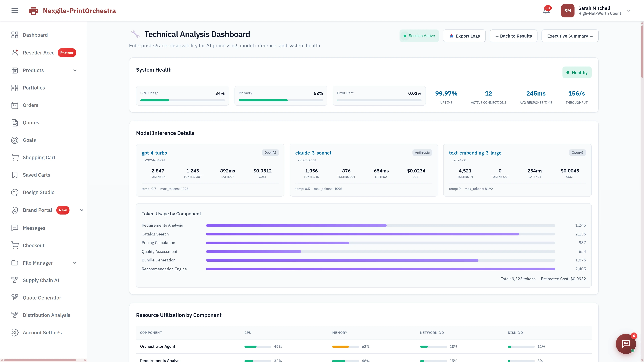
Task: Click the CPU Usage progress bar
Action: (x=182, y=100)
